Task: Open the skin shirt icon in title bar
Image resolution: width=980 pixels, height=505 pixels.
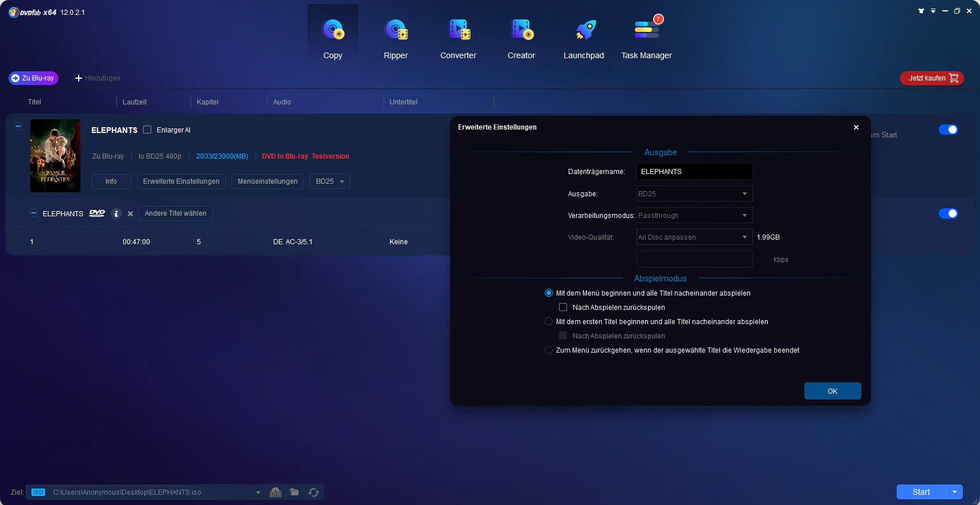Action: [921, 11]
